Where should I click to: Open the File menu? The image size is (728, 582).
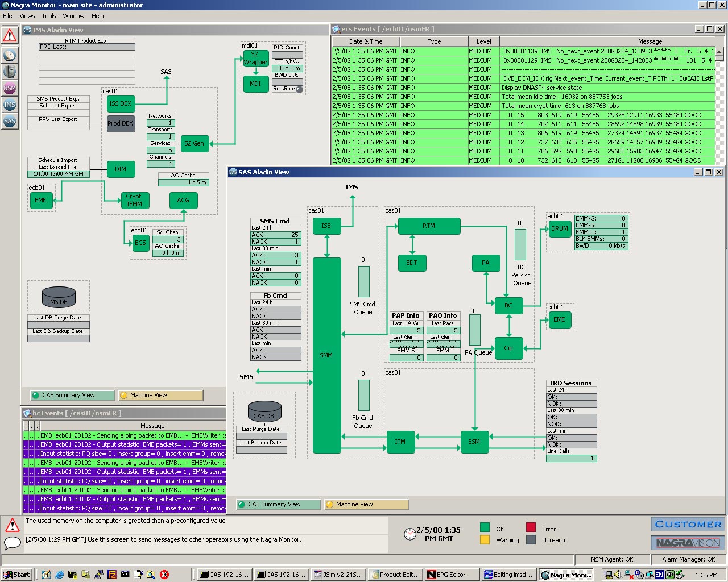point(7,16)
